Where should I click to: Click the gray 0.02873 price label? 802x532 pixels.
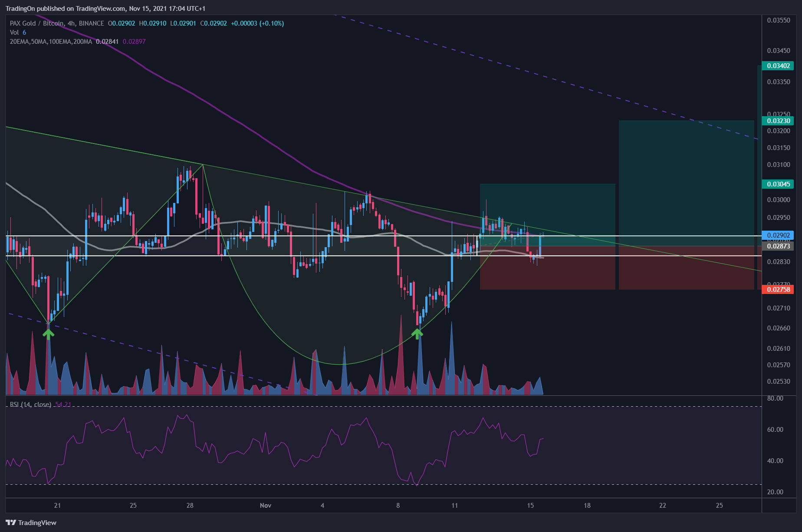click(x=778, y=246)
